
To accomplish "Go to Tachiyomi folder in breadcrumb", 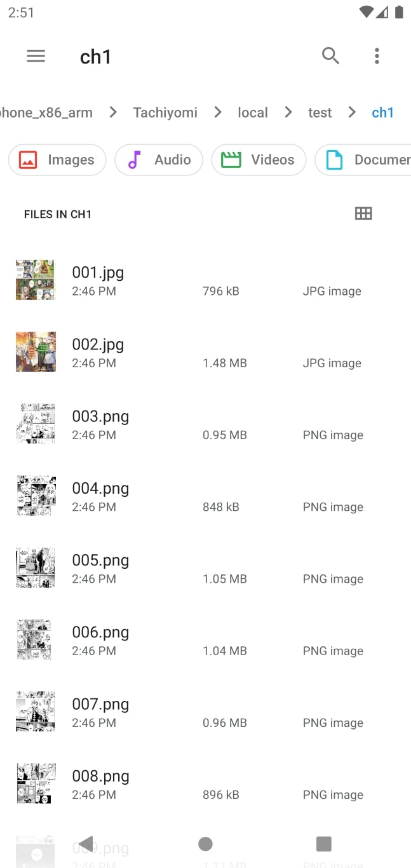I will point(165,112).
